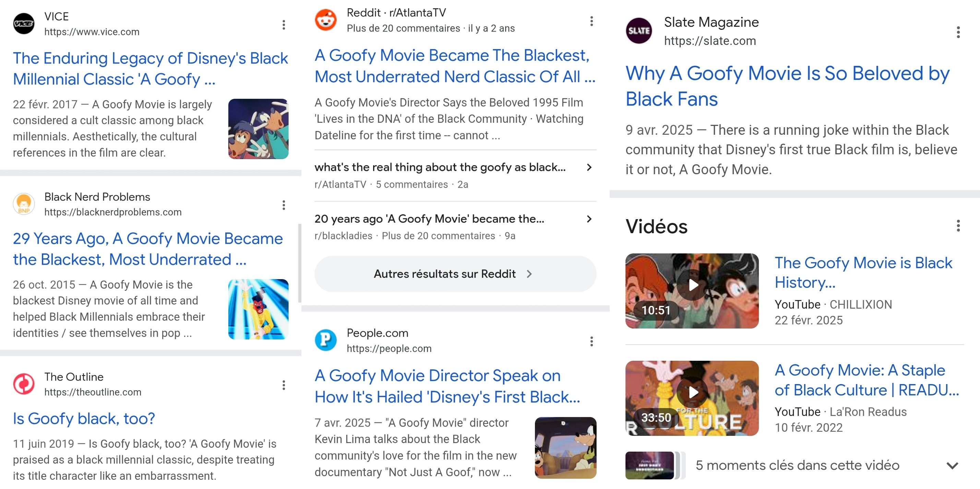Click 'Slate Magazine' source name
This screenshot has height=489, width=980.
coord(711,22)
